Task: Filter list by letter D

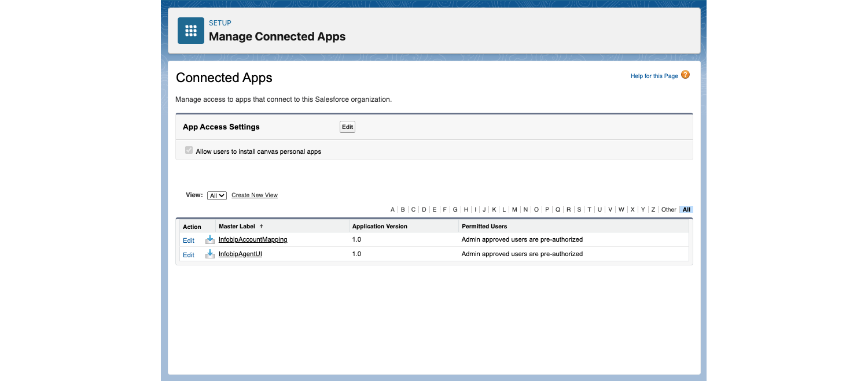Action: pyautogui.click(x=424, y=210)
